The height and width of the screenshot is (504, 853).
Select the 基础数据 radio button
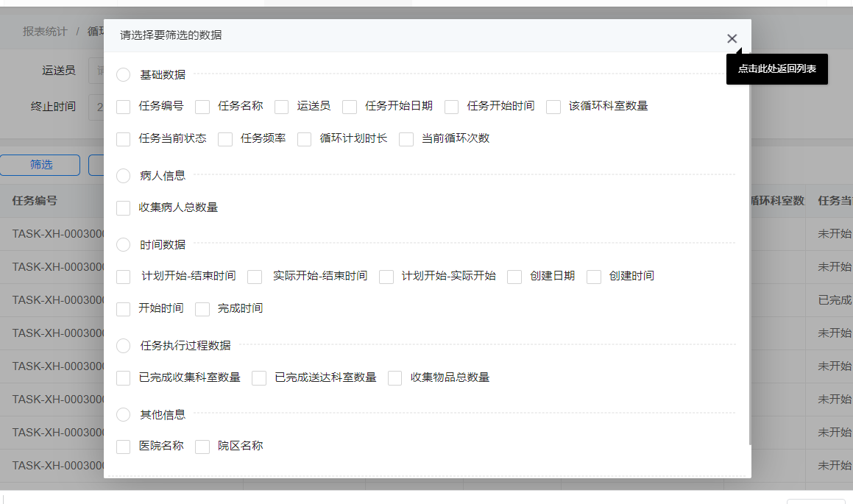pyautogui.click(x=123, y=74)
